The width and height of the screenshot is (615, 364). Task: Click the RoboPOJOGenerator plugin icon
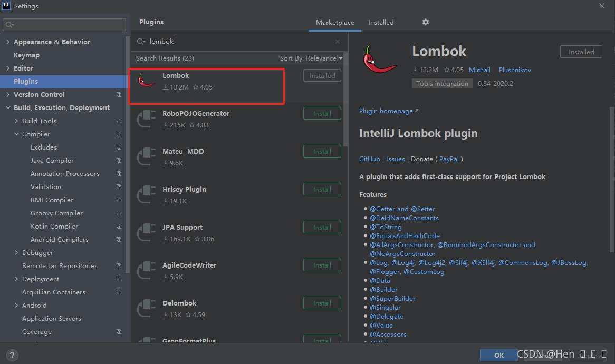click(x=146, y=119)
